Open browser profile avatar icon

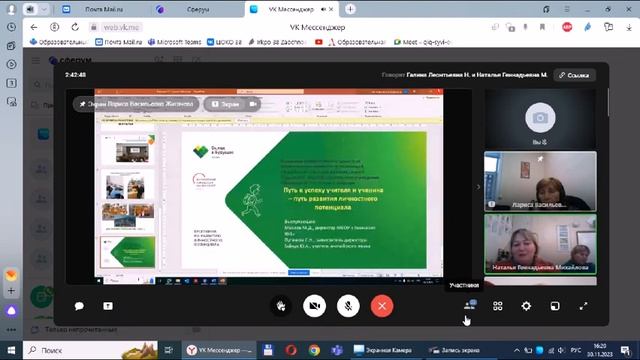pos(11,9)
